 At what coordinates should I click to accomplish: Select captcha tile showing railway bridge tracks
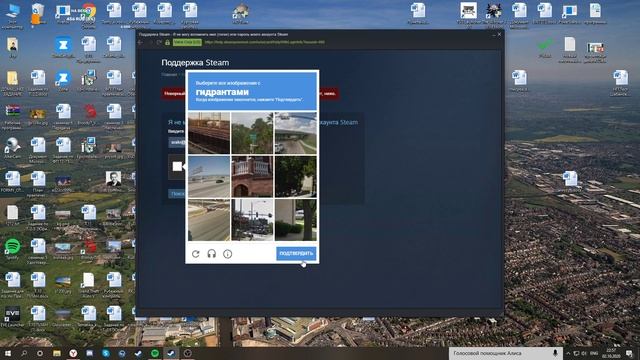tap(209, 133)
